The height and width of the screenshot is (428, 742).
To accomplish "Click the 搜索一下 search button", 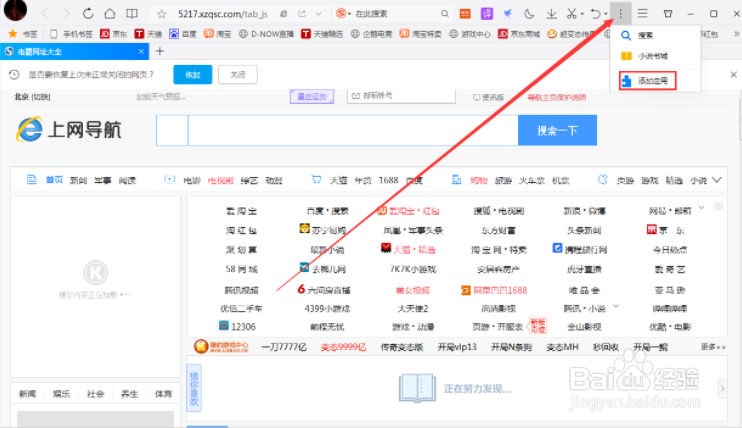I will (x=557, y=130).
